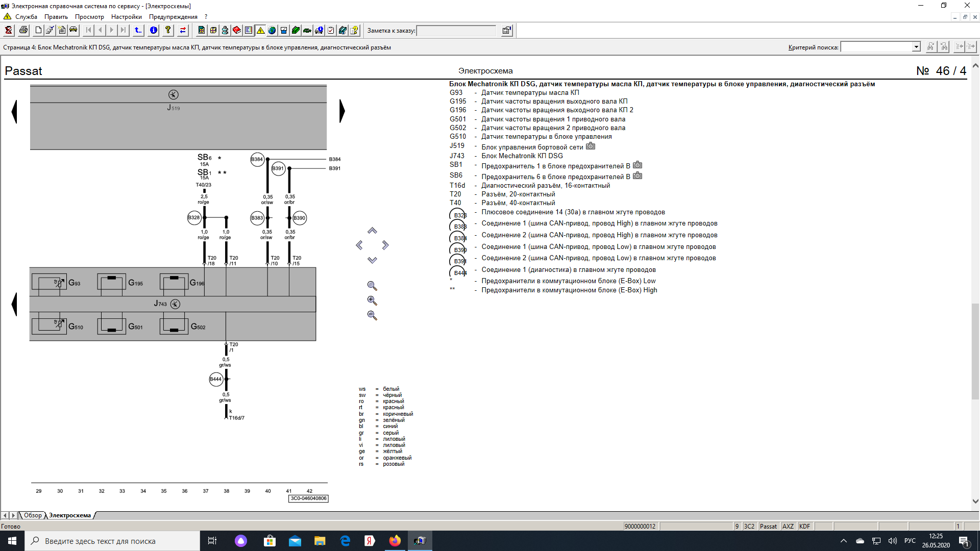The height and width of the screenshot is (551, 980).
Task: Click the Предупреждения menu item
Action: click(173, 17)
